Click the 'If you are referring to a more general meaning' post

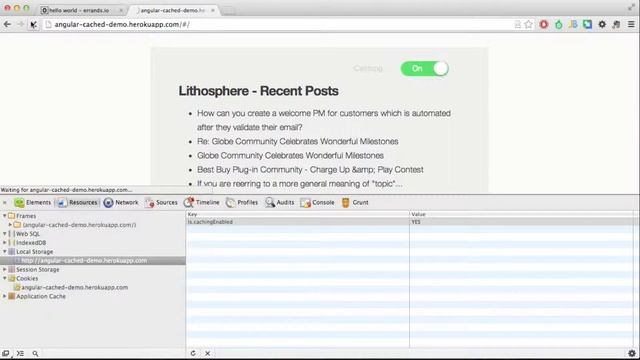300,184
